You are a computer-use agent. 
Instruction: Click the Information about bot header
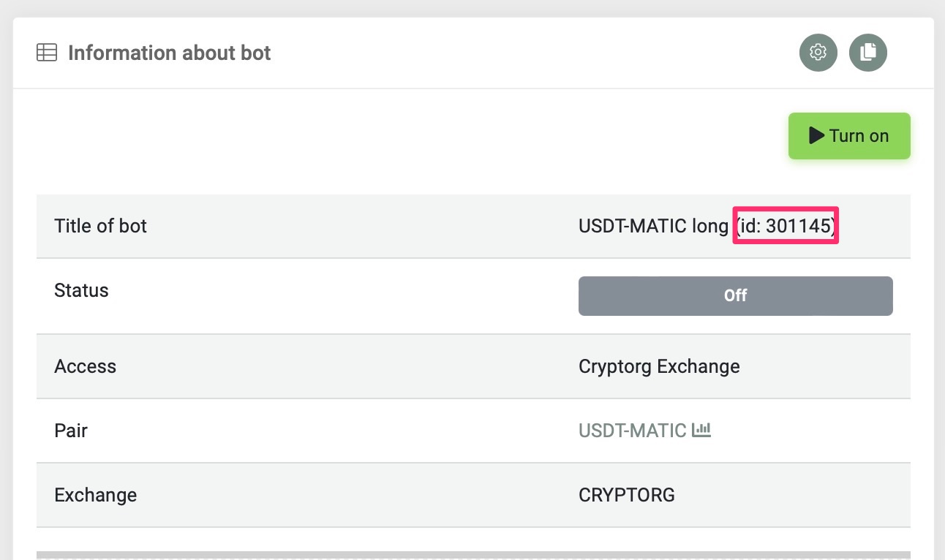pos(168,52)
